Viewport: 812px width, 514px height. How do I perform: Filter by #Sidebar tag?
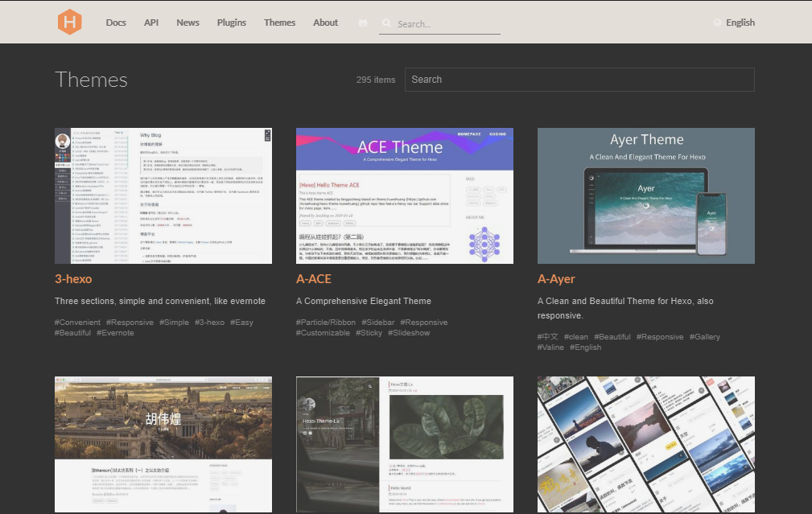pos(378,322)
